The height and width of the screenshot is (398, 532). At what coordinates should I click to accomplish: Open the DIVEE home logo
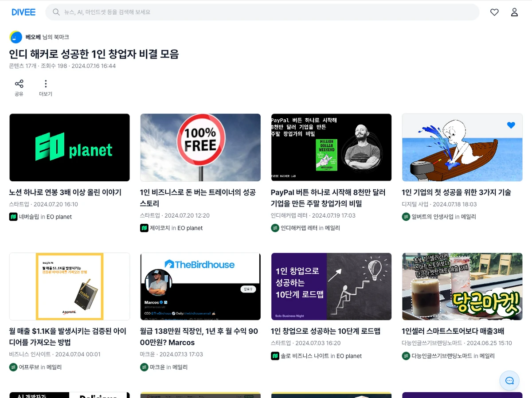tap(23, 12)
